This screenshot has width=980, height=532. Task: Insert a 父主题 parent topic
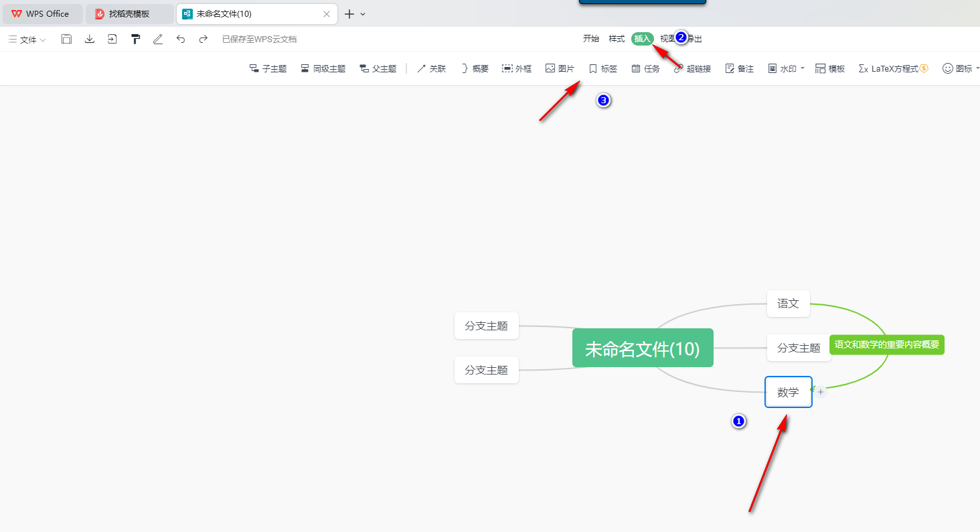[378, 68]
